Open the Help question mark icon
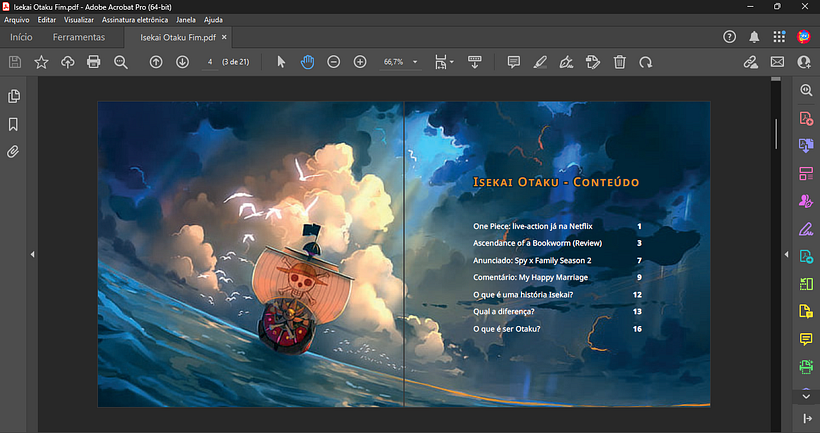Screen dimensions: 820x433 point(730,37)
